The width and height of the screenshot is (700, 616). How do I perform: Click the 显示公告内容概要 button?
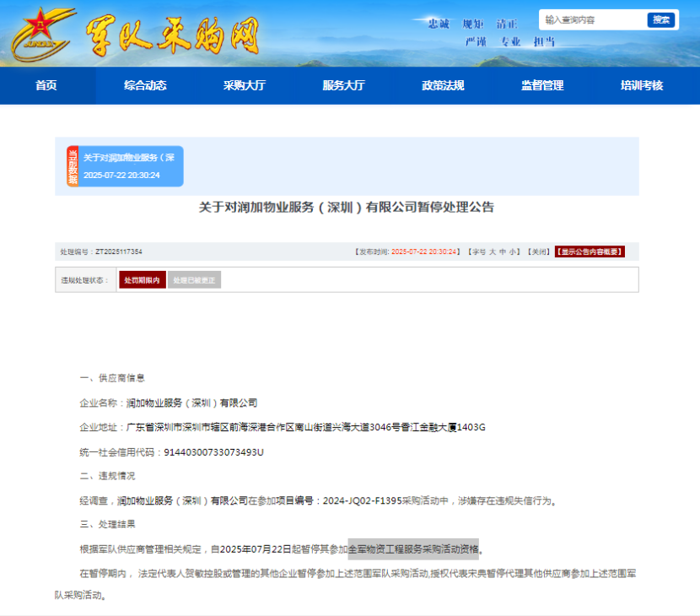(x=590, y=252)
